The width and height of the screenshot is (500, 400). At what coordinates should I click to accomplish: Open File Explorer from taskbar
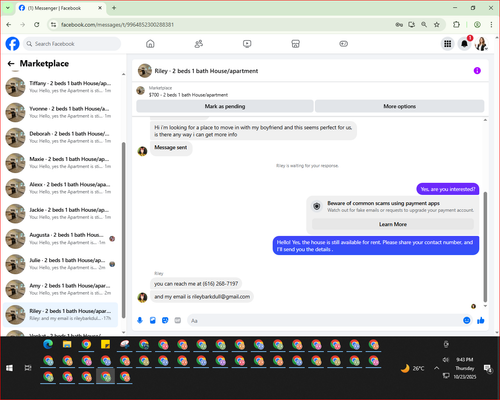pyautogui.click(x=67, y=345)
